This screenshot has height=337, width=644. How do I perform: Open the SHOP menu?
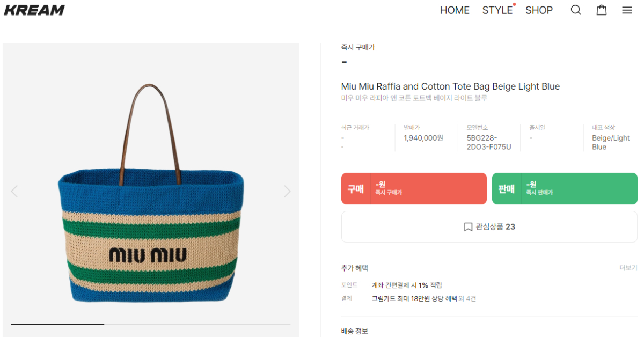(x=539, y=10)
